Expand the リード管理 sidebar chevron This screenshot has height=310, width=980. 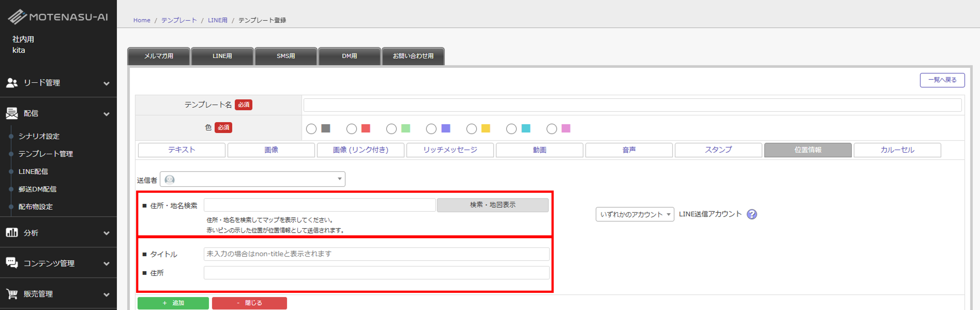click(106, 83)
